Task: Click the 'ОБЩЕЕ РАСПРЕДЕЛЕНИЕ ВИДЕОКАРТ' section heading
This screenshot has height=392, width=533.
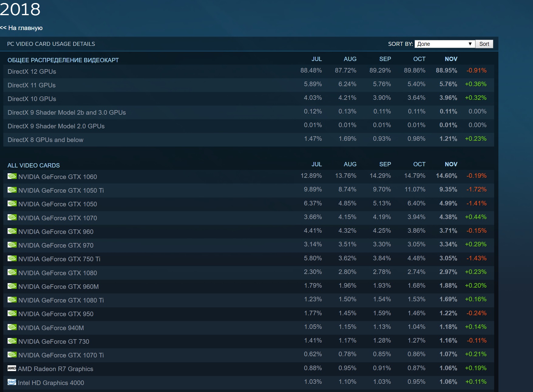Action: click(x=63, y=60)
